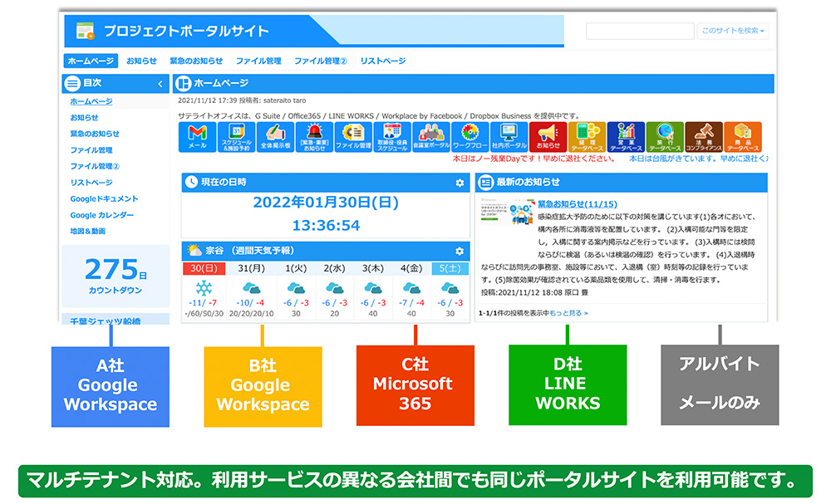The image size is (831, 504).
Task: Open the 会議室ポータル icon
Action: pos(430,137)
